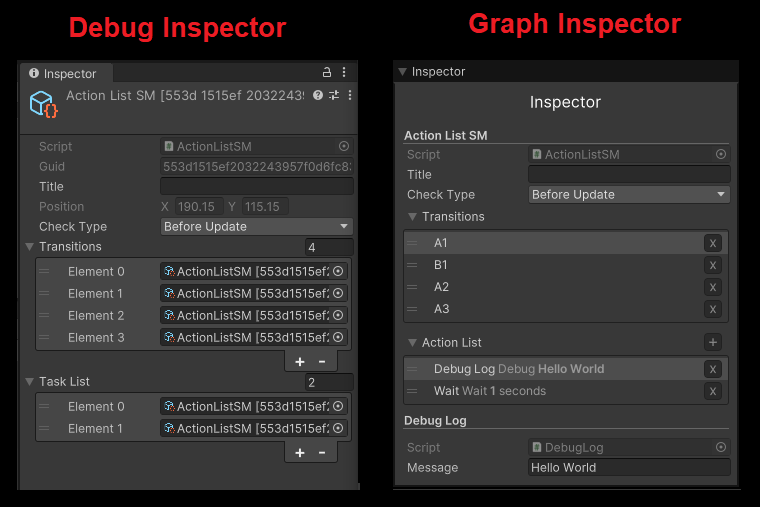Toggle the Debug Inspector lock icon
The image size is (760, 507).
point(327,73)
